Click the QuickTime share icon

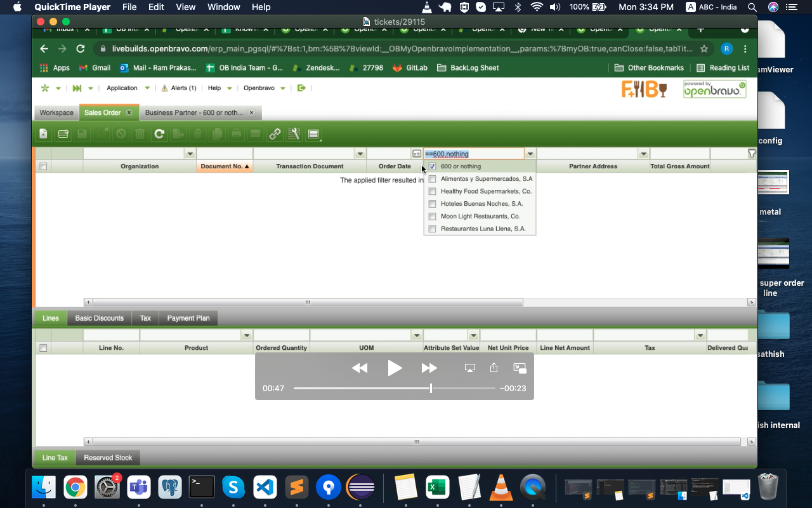point(494,368)
